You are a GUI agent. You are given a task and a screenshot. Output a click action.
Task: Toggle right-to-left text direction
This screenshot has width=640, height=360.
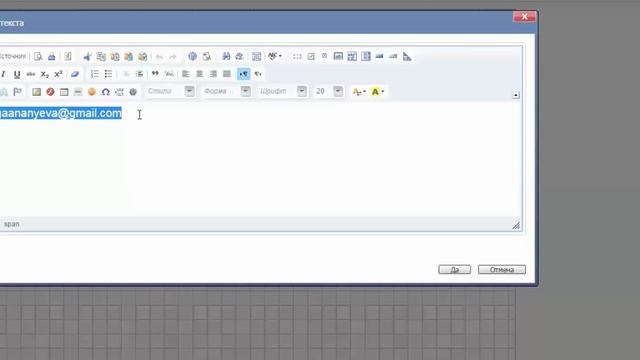point(258,74)
